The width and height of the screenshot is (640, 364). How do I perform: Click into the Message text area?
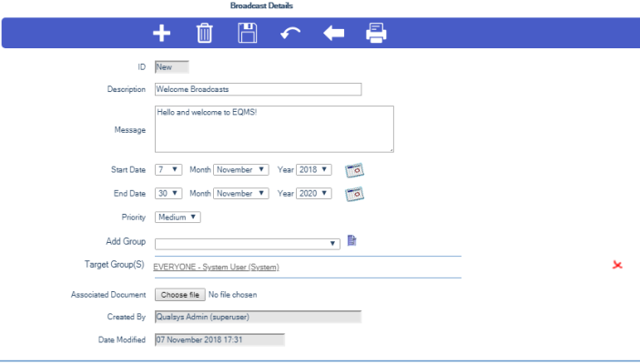pos(274,129)
